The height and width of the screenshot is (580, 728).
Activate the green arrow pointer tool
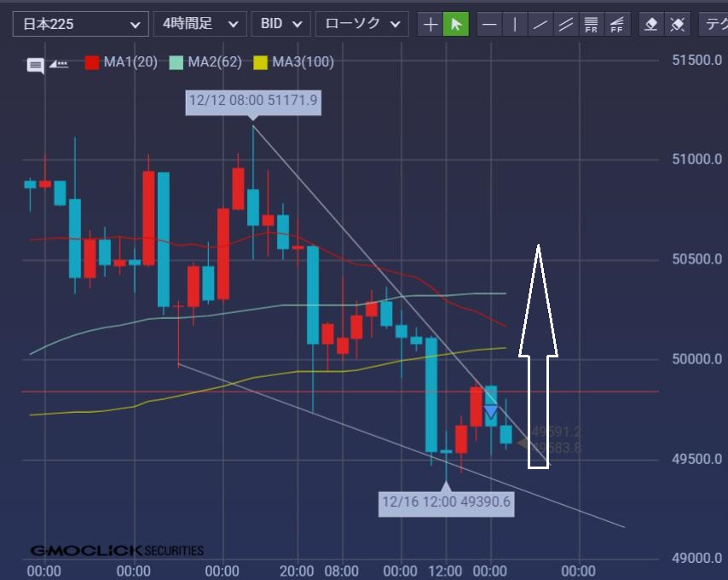coord(456,24)
